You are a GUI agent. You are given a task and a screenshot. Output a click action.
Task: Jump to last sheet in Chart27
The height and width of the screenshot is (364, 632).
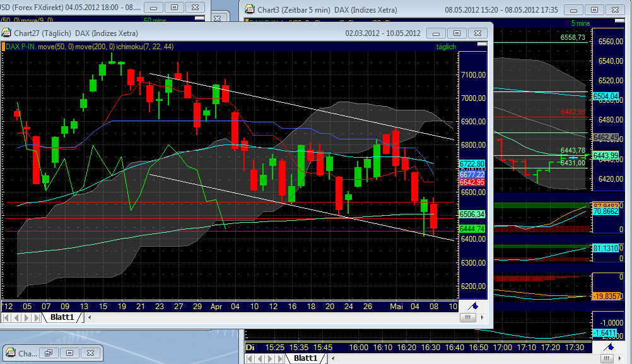(x=37, y=318)
